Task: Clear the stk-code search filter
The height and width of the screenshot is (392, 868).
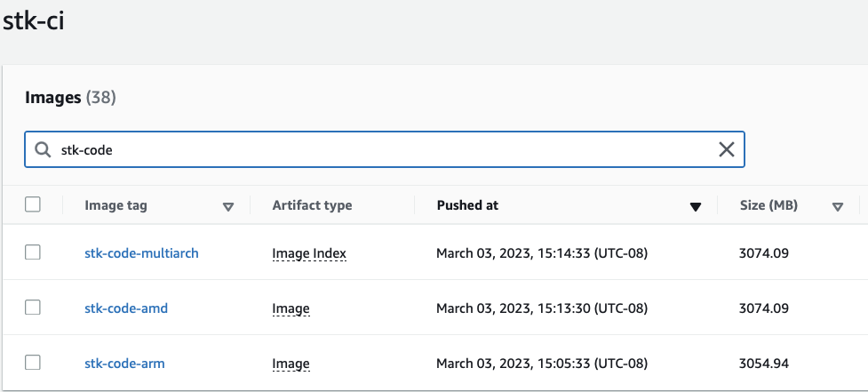Action: click(726, 149)
